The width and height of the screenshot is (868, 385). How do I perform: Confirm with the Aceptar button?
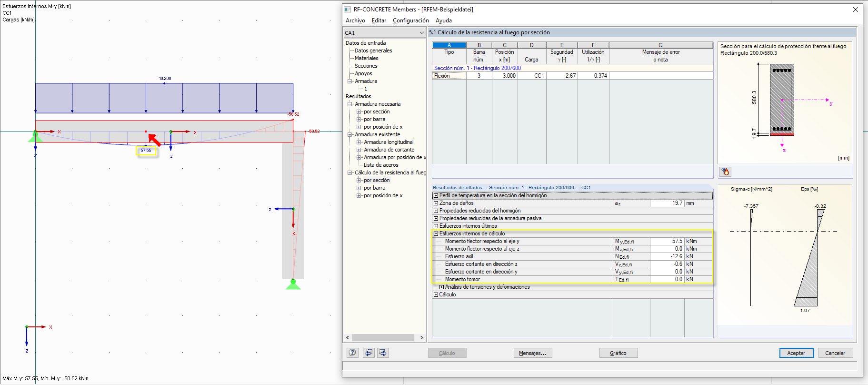[796, 353]
